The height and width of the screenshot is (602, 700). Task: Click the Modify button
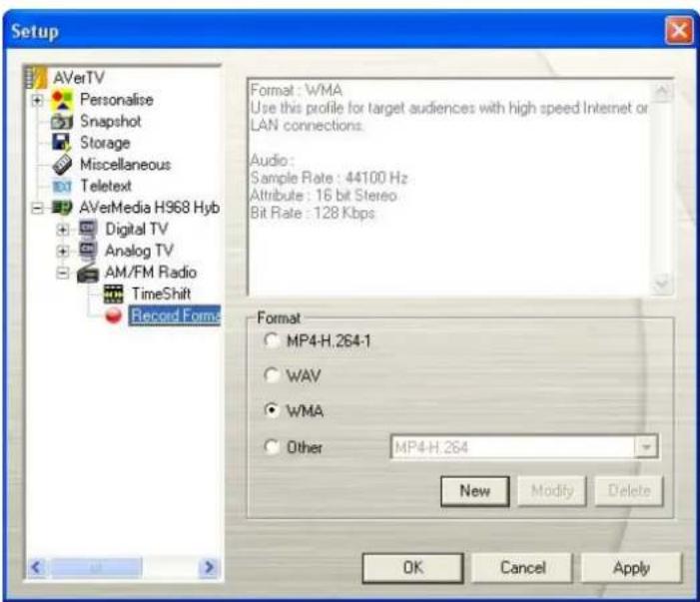point(552,491)
